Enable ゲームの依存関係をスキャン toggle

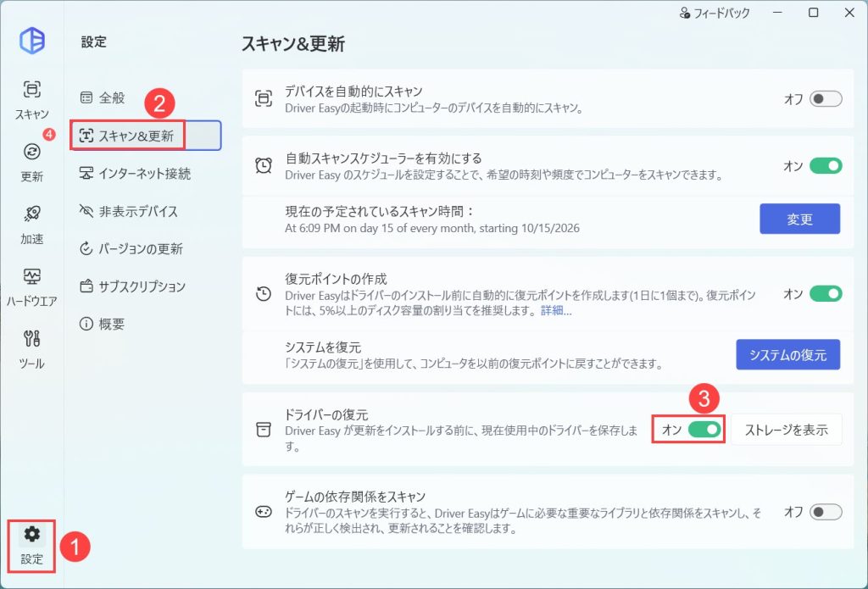pos(826,512)
